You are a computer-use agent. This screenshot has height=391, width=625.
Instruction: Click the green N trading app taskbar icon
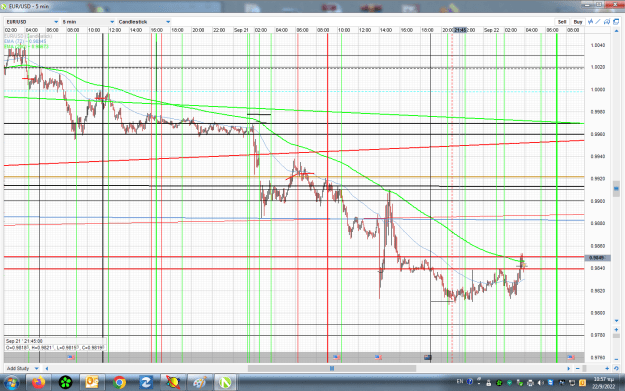tap(225, 383)
